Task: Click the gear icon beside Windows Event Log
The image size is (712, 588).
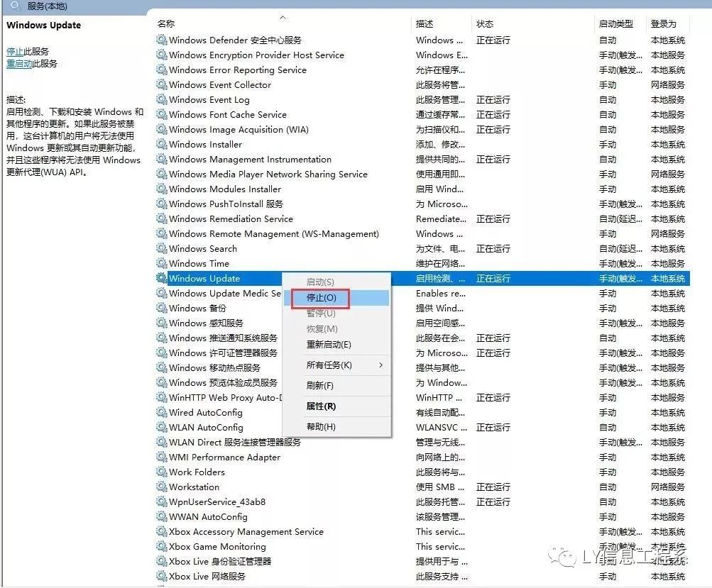Action: click(161, 99)
